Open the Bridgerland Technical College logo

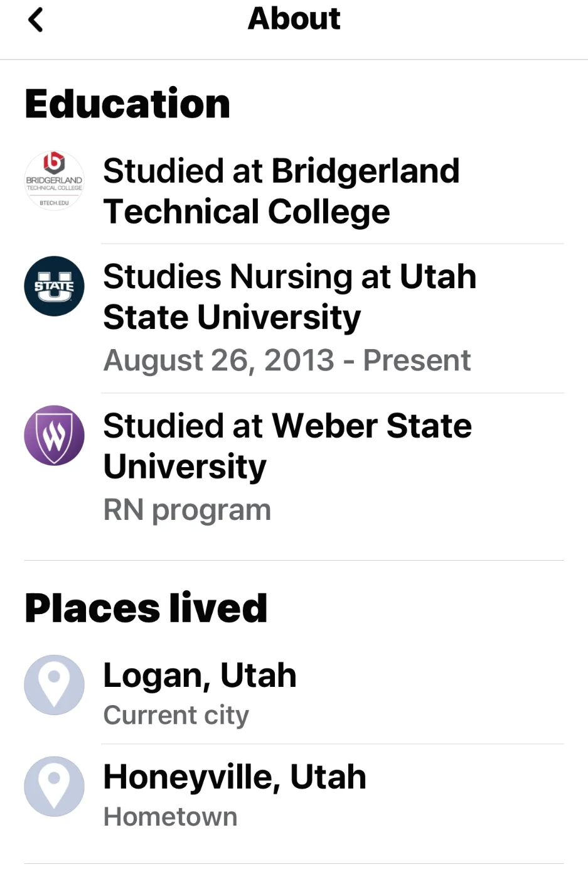(54, 181)
